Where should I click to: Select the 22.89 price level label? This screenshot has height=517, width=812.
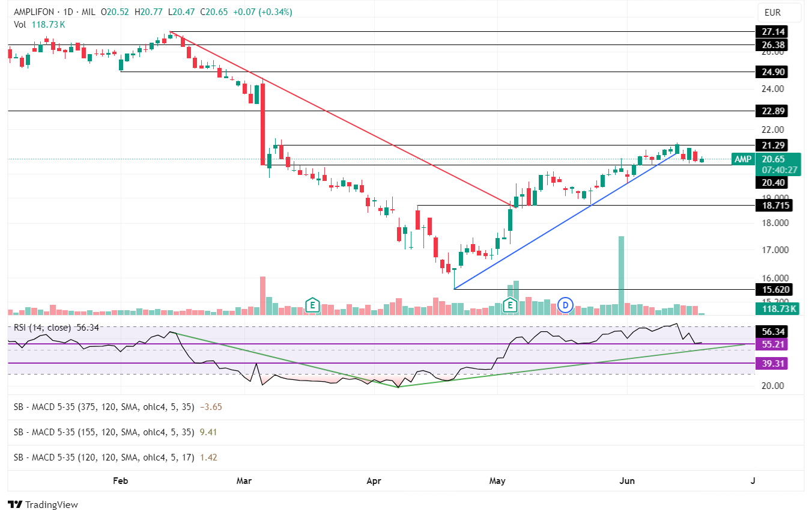pyautogui.click(x=771, y=111)
